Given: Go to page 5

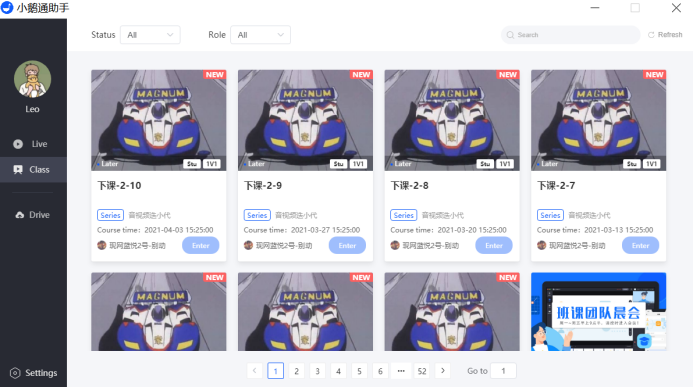Looking at the screenshot, I should (359, 371).
